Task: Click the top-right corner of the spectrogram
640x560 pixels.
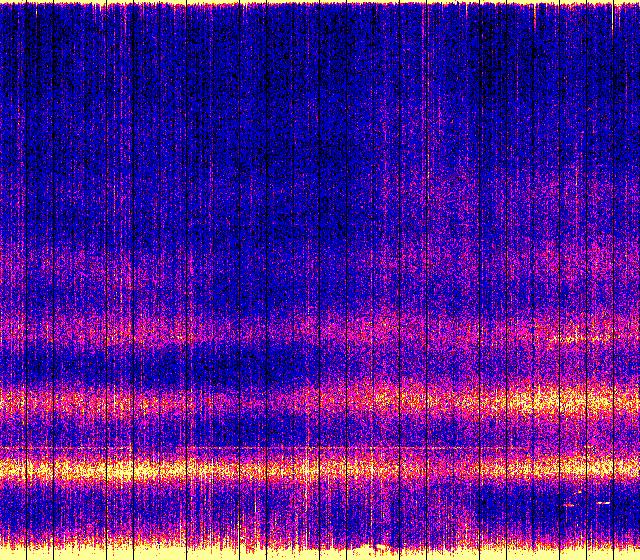Action: point(636,3)
